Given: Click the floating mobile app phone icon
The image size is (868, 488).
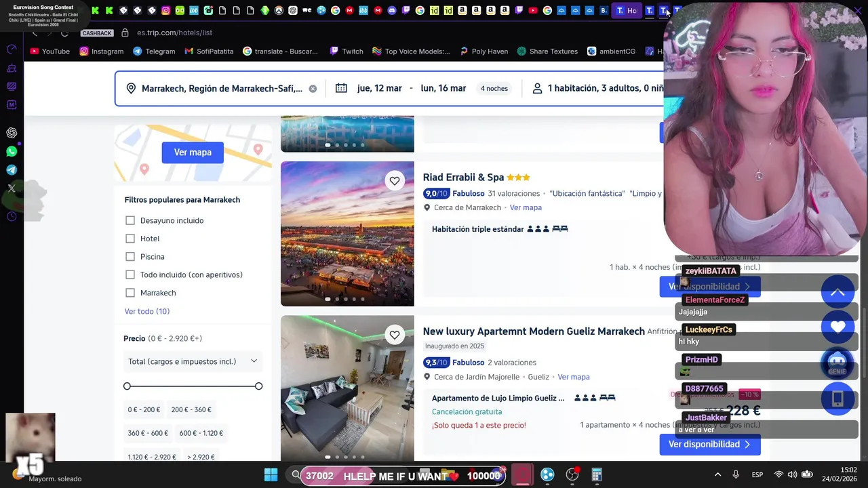Looking at the screenshot, I should tap(837, 399).
